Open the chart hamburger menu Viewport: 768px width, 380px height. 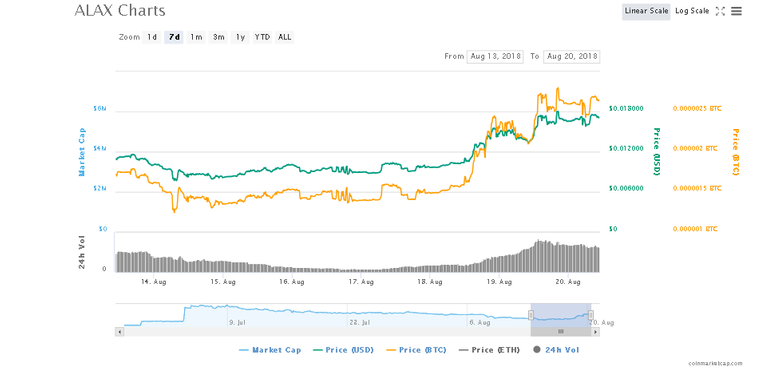pyautogui.click(x=736, y=11)
